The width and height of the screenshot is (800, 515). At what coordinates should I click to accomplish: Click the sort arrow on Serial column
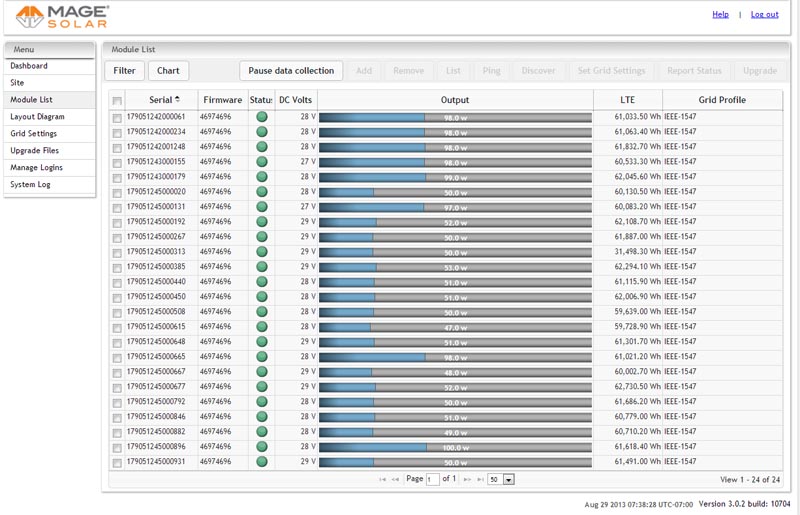tap(178, 99)
